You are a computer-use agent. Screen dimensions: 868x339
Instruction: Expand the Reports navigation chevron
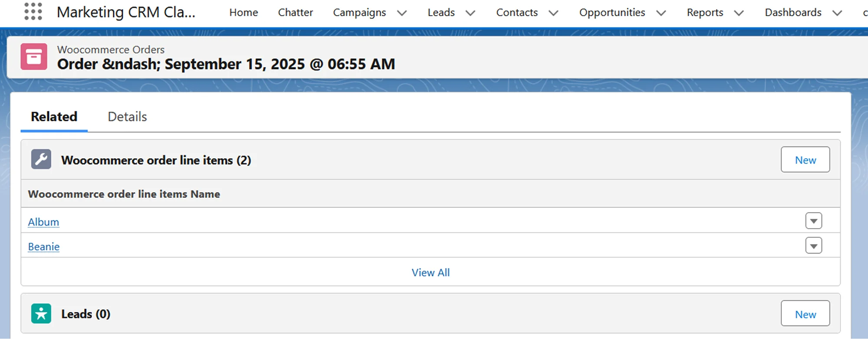738,13
